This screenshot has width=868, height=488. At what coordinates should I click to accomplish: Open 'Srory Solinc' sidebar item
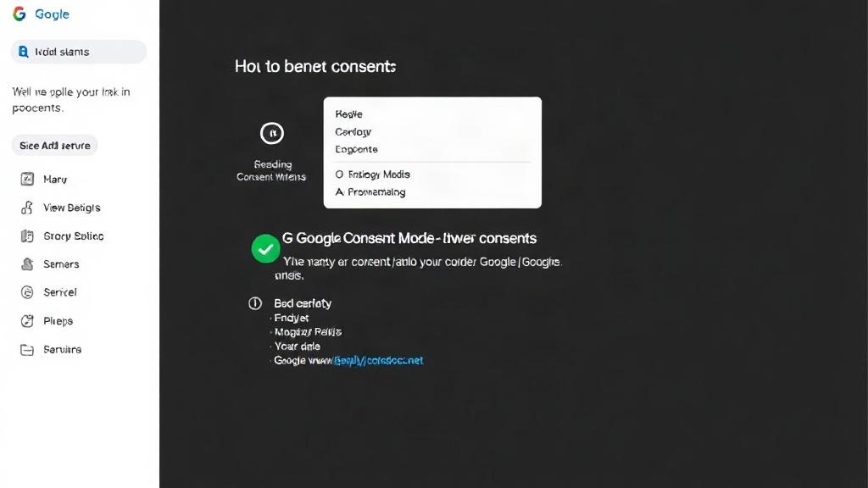[x=74, y=236]
